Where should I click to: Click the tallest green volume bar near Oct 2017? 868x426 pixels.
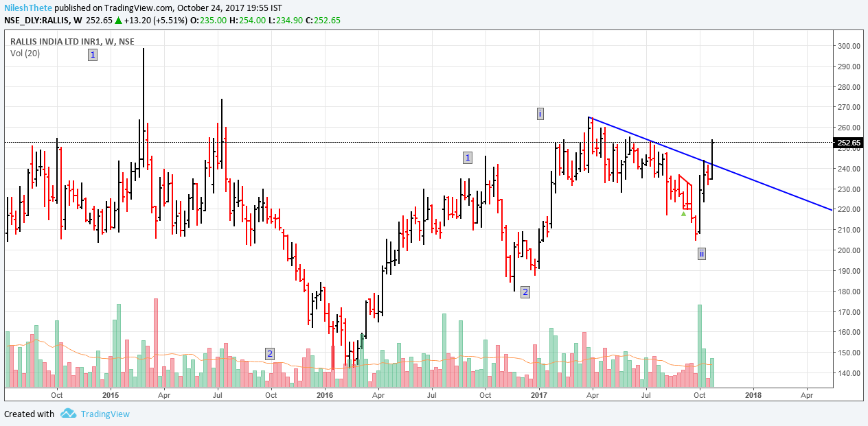700,346
